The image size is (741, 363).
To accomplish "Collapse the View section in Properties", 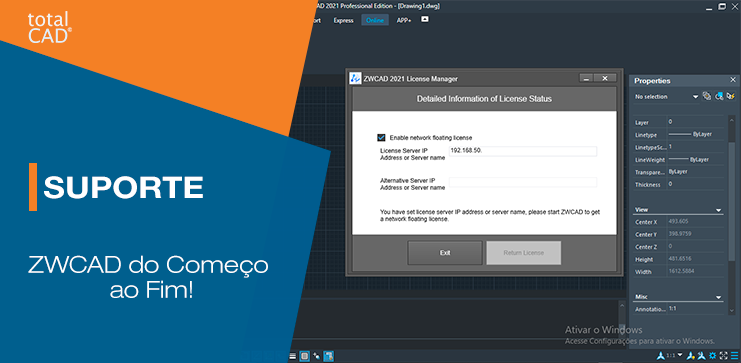I will click(x=718, y=210).
